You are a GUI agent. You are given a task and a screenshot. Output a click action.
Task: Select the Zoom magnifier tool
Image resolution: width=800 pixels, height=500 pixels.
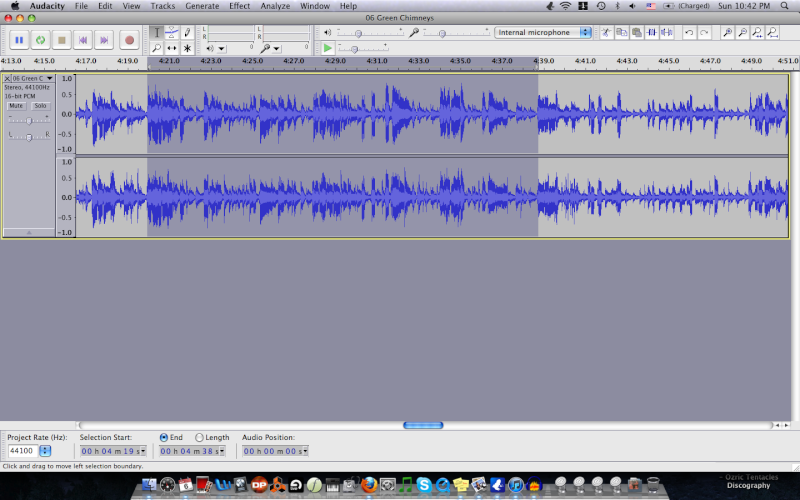(x=157, y=48)
